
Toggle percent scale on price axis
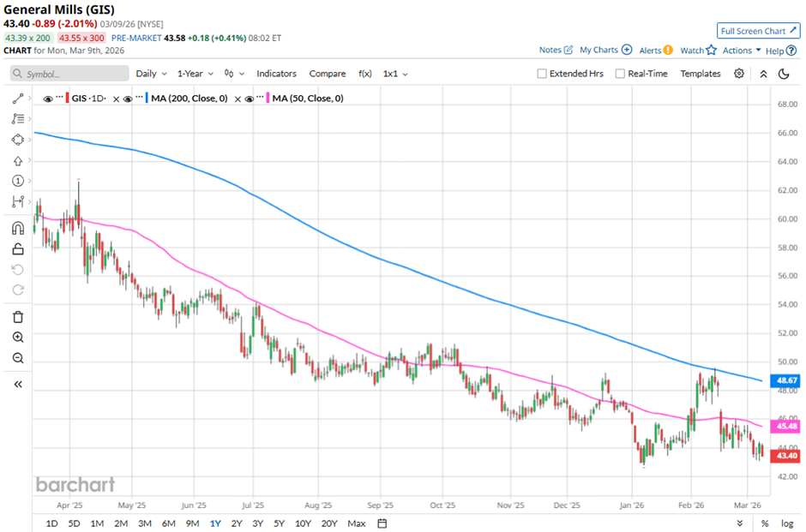tap(765, 523)
